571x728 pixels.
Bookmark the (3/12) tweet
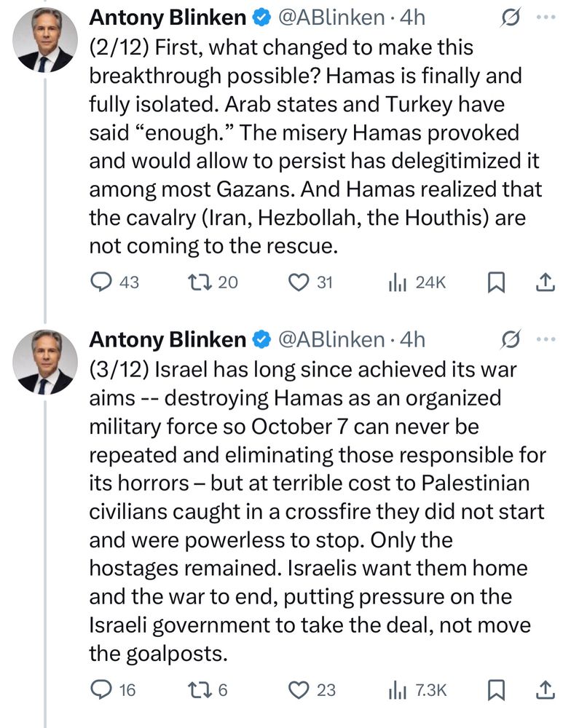pyautogui.click(x=496, y=689)
